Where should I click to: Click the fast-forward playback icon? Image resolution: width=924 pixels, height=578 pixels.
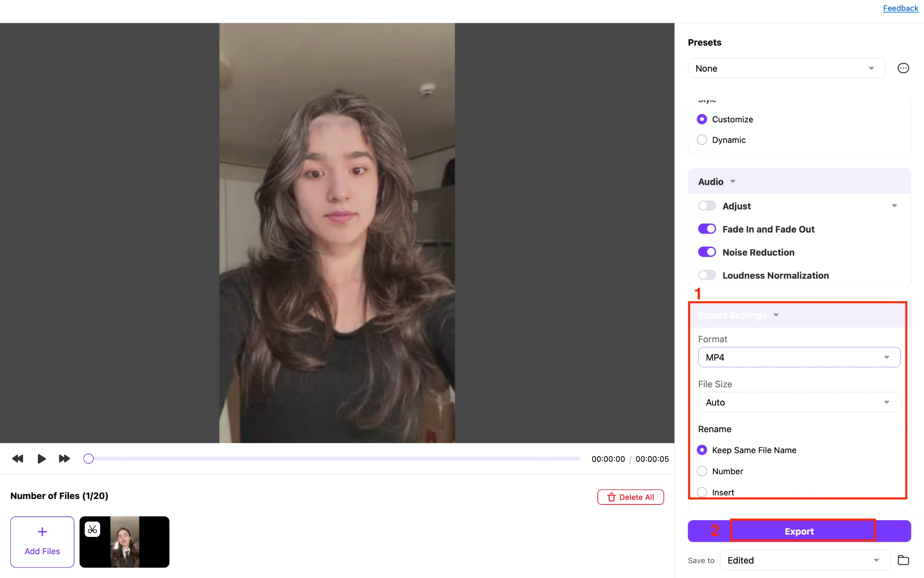coord(65,459)
